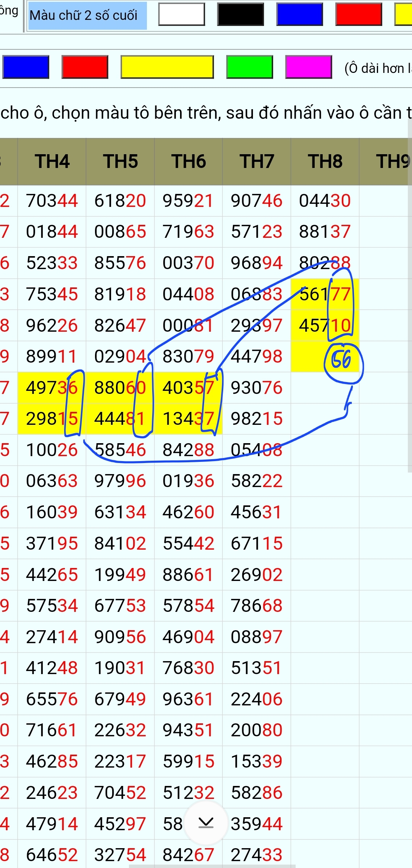Select red fill swatch left of wide yellow
The width and height of the screenshot is (412, 868).
[x=85, y=67]
